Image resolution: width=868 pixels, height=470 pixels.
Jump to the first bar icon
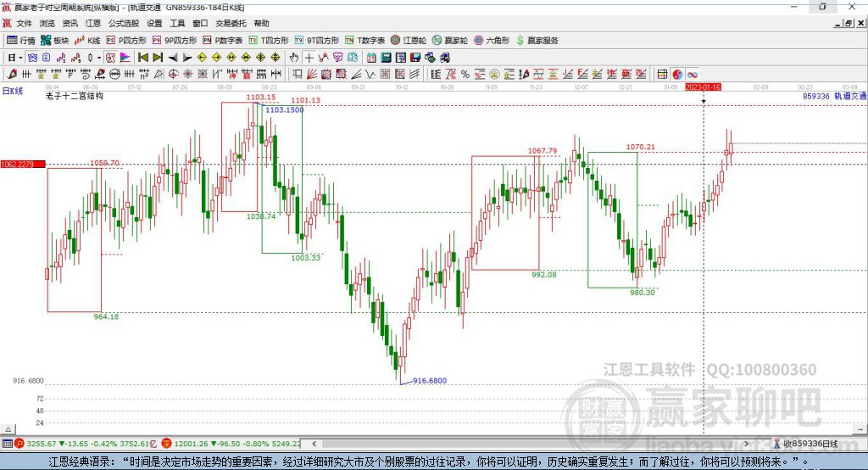(142, 58)
